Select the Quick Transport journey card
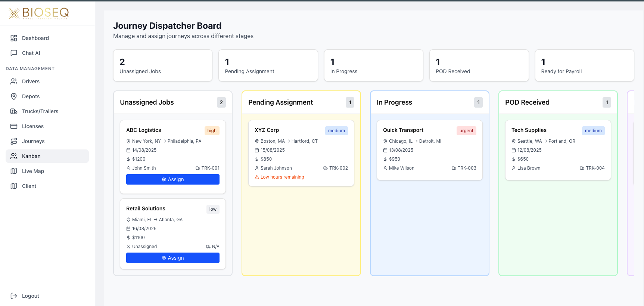The image size is (644, 306). [429, 150]
